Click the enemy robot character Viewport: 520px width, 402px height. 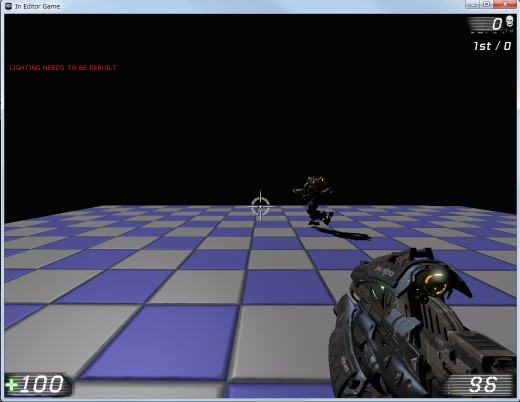(x=314, y=200)
